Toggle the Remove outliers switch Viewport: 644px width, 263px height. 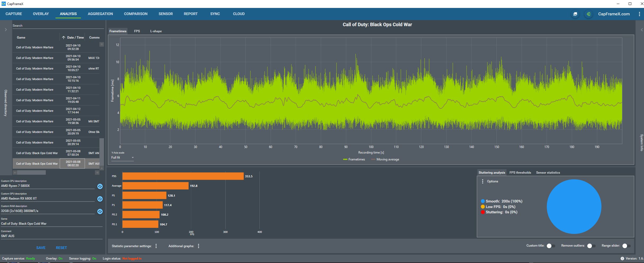click(591, 246)
